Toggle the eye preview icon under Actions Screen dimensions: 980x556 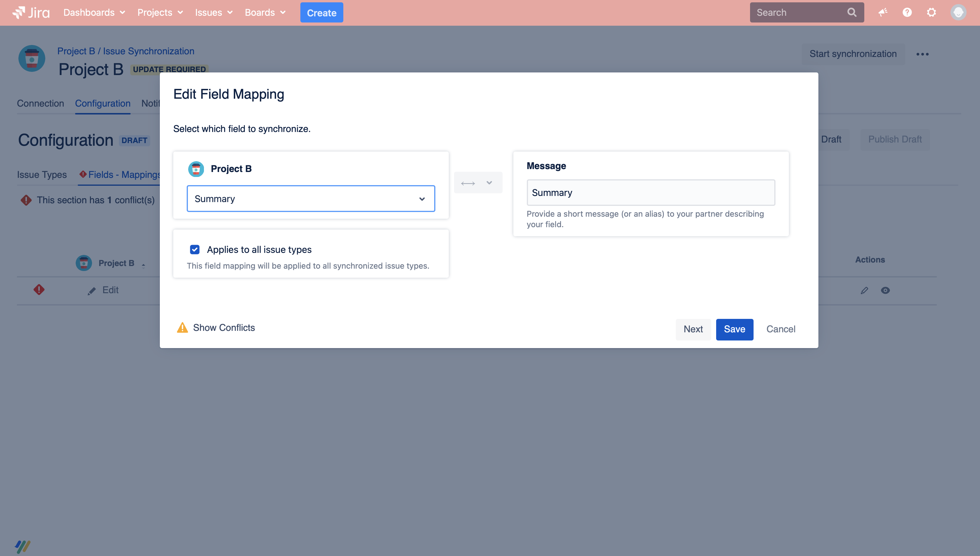(x=886, y=290)
